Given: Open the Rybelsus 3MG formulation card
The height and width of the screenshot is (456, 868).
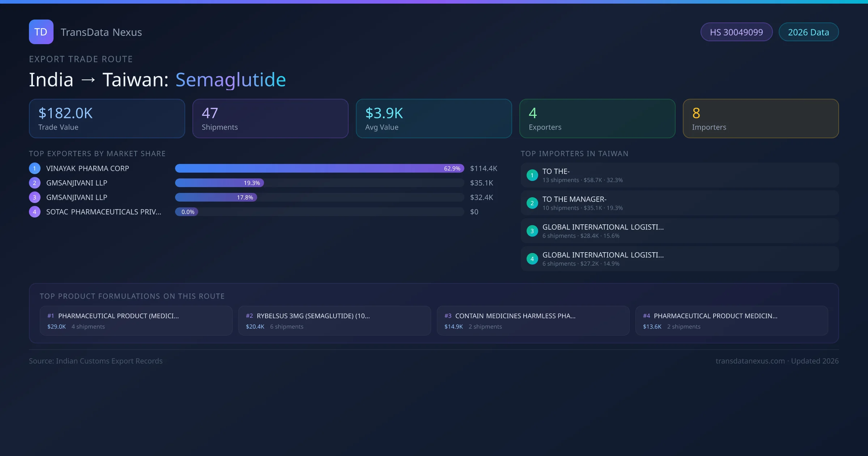Looking at the screenshot, I should point(334,321).
